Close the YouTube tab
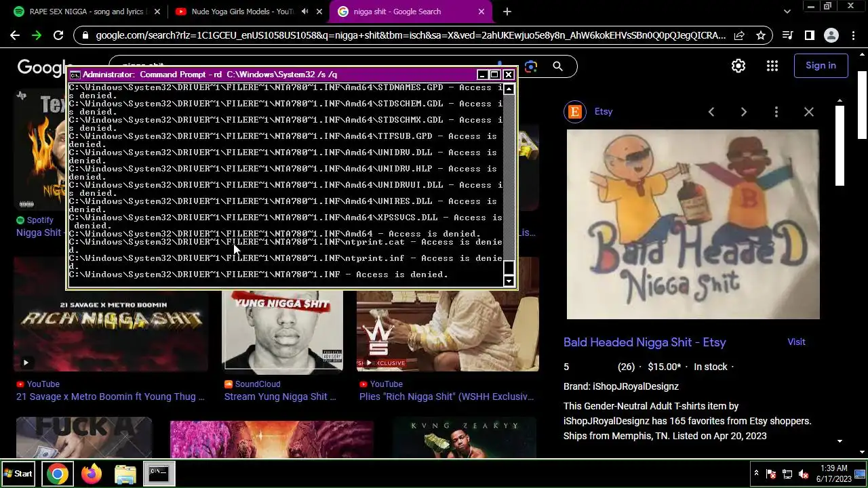This screenshot has height=488, width=868. (319, 12)
